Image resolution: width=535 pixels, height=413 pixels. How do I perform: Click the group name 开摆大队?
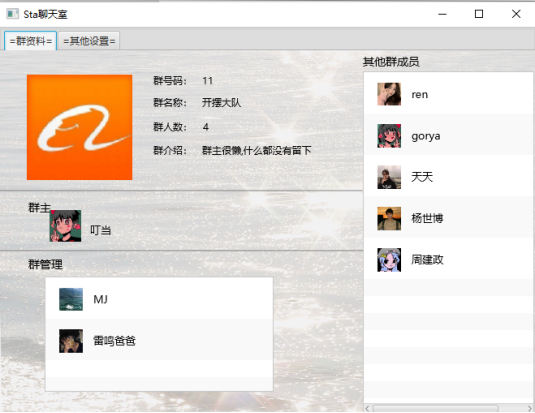221,102
